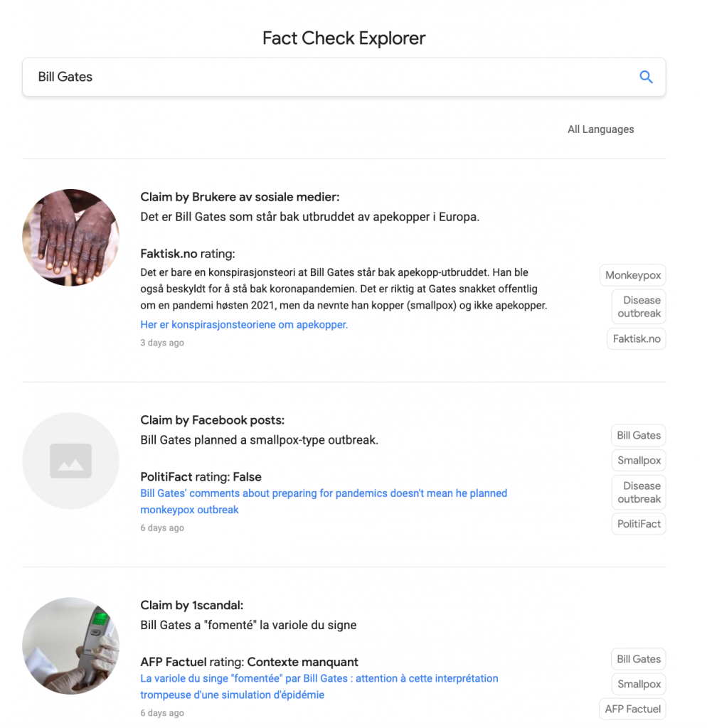Select the Monkeypox tag chip
This screenshot has height=728, width=707.
click(x=633, y=275)
